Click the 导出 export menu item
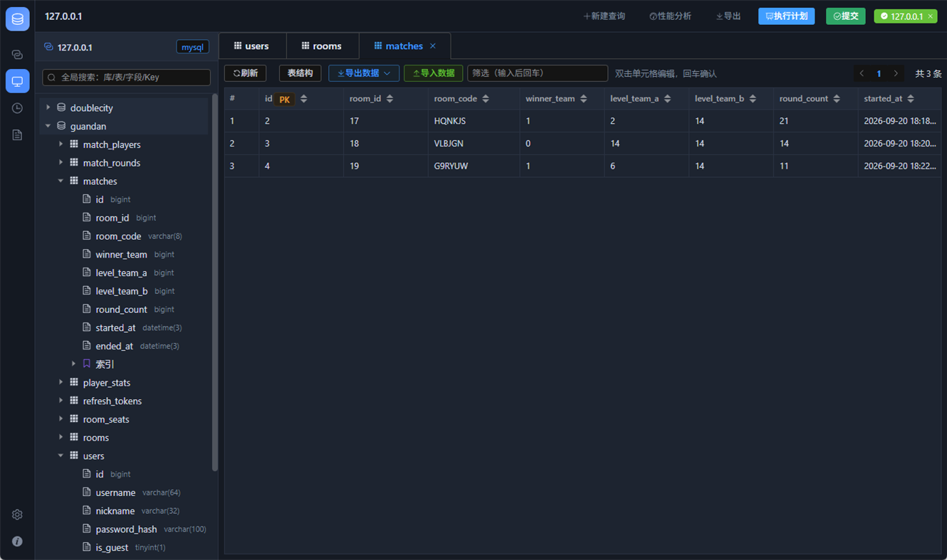 coord(728,16)
